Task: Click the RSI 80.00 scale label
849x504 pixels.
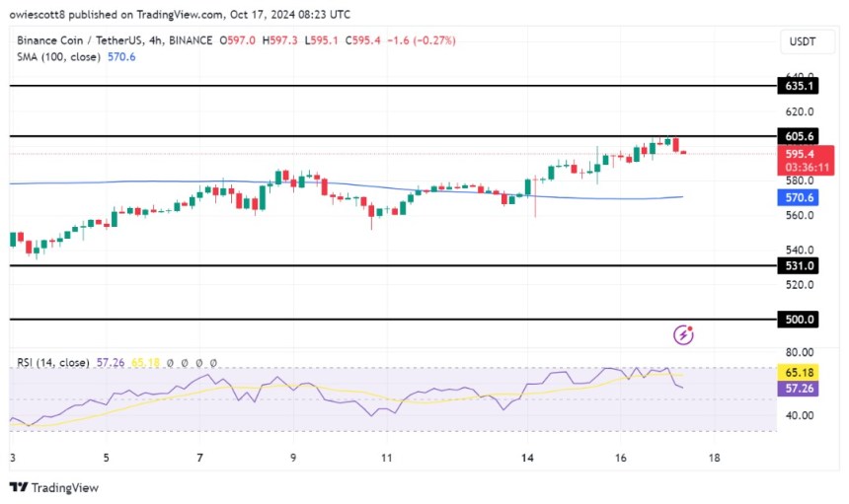Action: click(800, 352)
